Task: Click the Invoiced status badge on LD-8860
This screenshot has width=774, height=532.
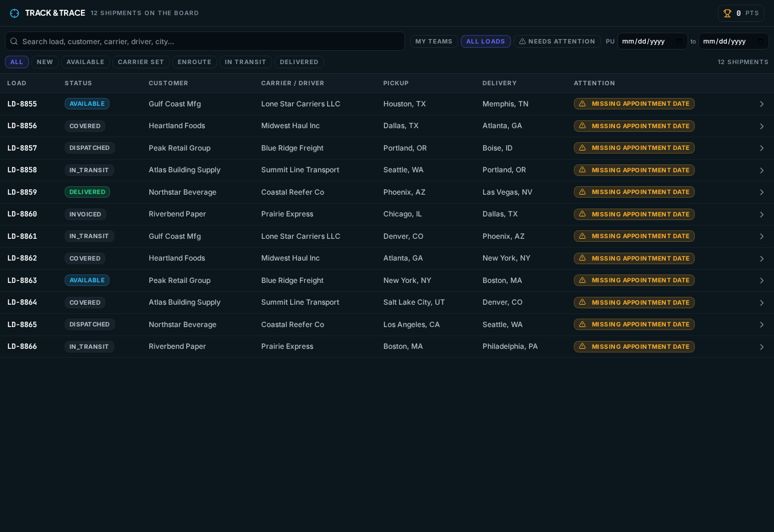Action: click(85, 214)
